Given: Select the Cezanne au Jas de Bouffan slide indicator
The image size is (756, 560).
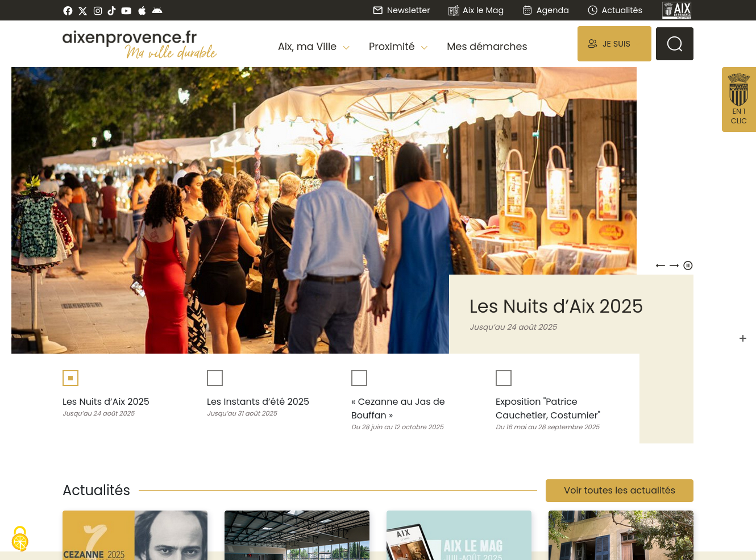Looking at the screenshot, I should click(x=359, y=378).
